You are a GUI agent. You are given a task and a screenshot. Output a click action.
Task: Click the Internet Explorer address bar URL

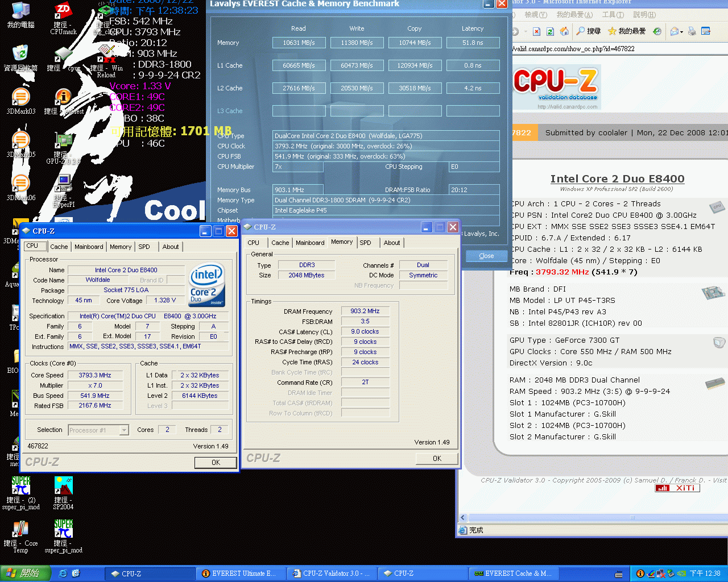(573, 49)
